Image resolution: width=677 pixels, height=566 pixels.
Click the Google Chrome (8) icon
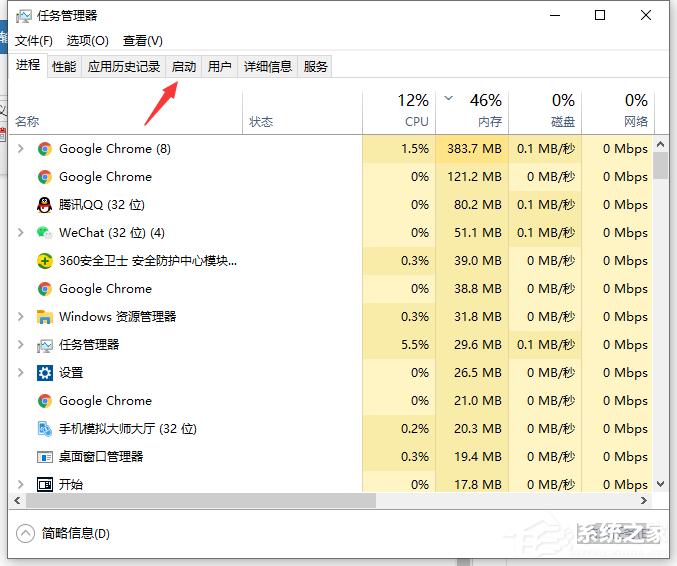tap(44, 149)
